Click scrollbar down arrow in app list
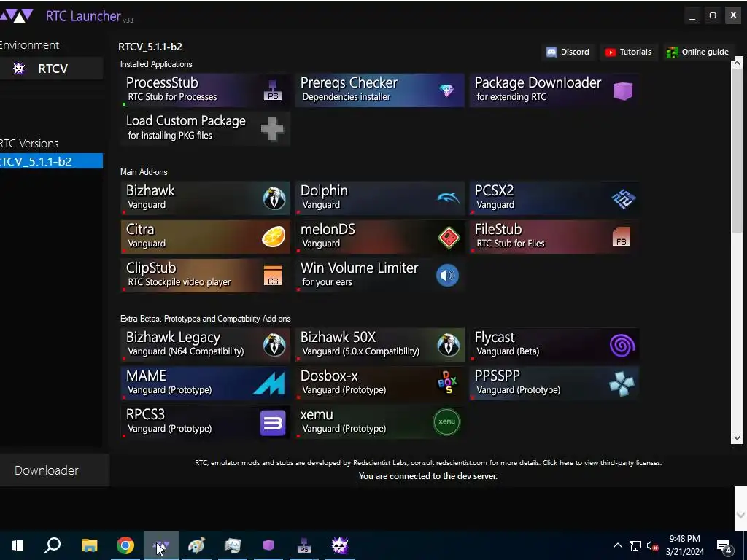This screenshot has width=747, height=560. pos(738,438)
